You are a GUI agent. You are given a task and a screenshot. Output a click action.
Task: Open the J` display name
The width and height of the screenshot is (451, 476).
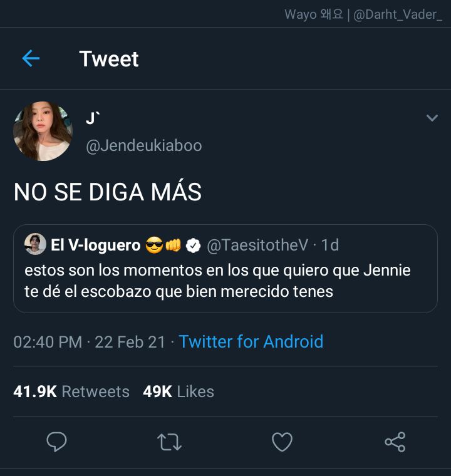[92, 118]
